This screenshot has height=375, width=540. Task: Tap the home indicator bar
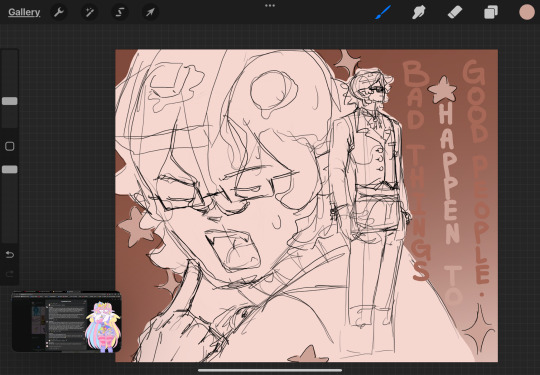point(270,371)
